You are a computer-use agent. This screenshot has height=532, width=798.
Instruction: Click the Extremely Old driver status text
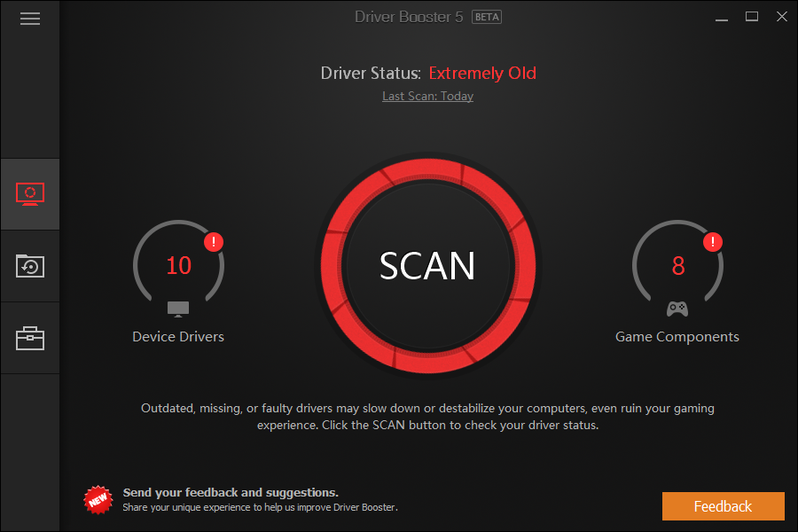(x=482, y=74)
